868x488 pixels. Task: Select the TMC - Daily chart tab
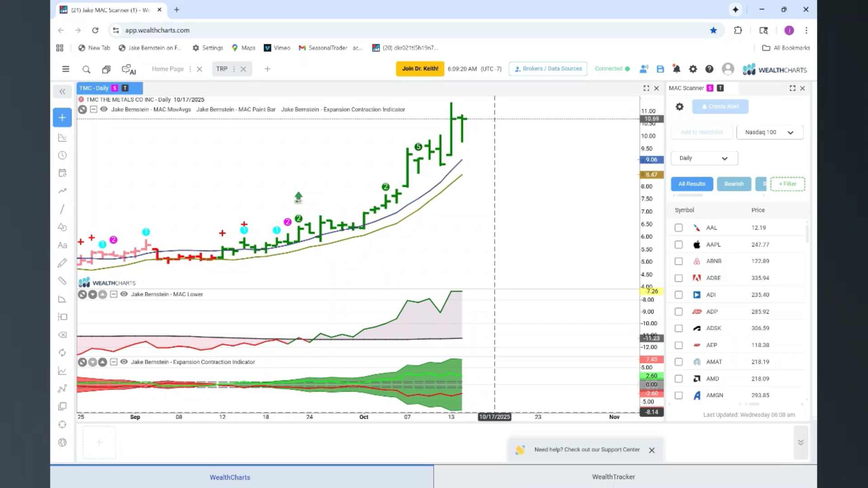pyautogui.click(x=109, y=88)
